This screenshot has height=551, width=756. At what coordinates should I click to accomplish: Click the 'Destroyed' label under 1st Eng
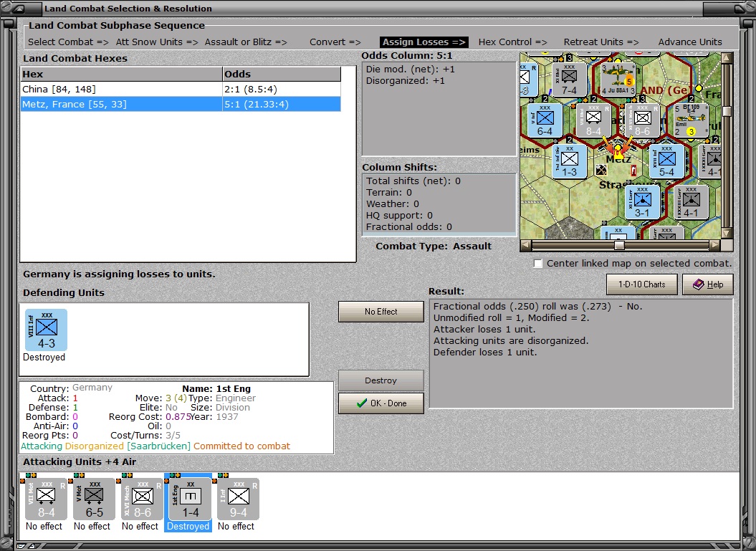coord(188,527)
